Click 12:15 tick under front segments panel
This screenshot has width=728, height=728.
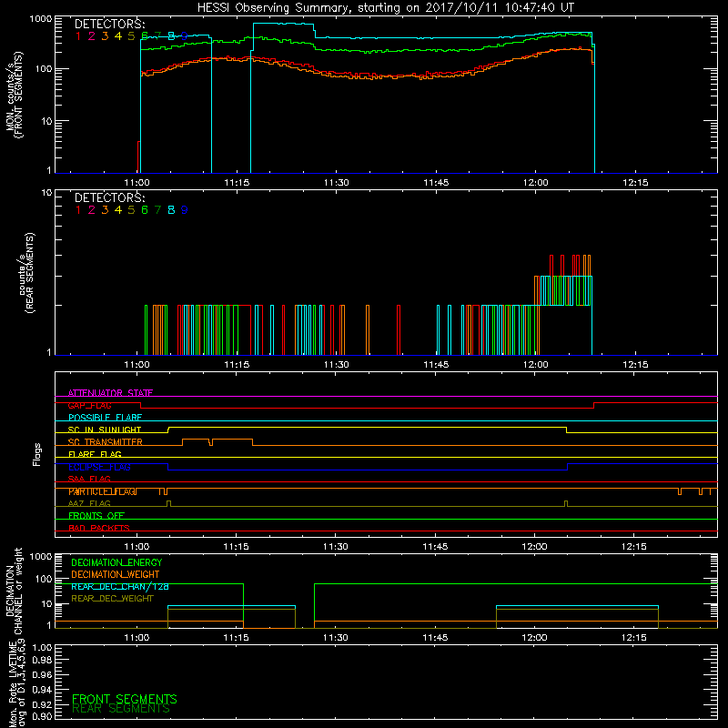(635, 183)
